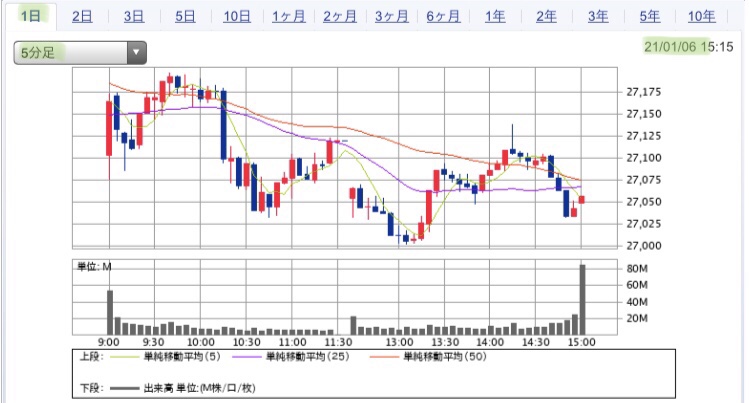Click the 10:30 time axis label

[246, 342]
